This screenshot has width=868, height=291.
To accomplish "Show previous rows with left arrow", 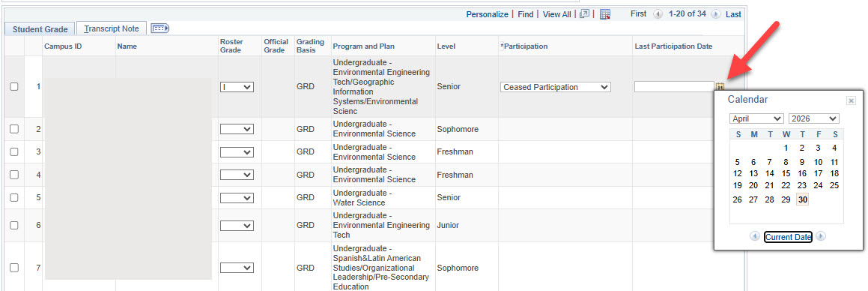I will 658,14.
